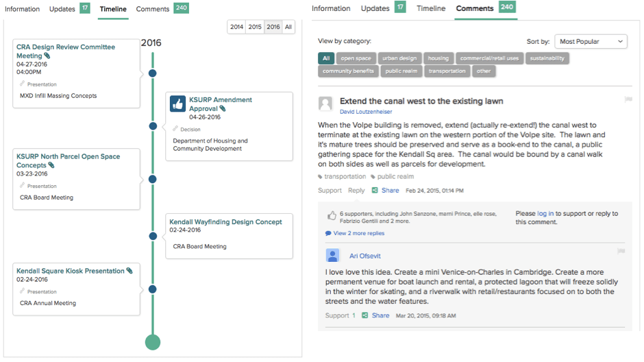Select the 'All' category filter
Viewport: 644px width, 362px height.
tap(326, 58)
